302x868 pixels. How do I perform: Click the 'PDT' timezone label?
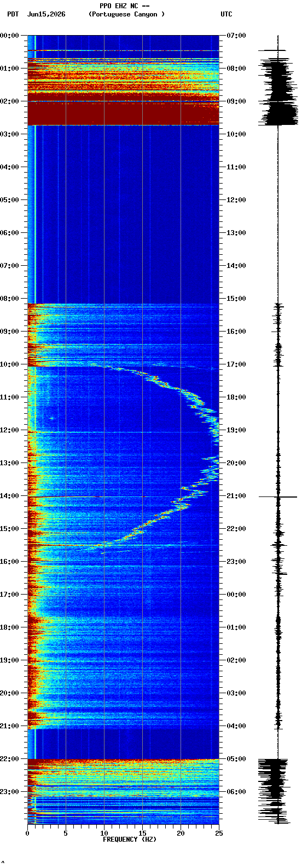click(x=13, y=14)
